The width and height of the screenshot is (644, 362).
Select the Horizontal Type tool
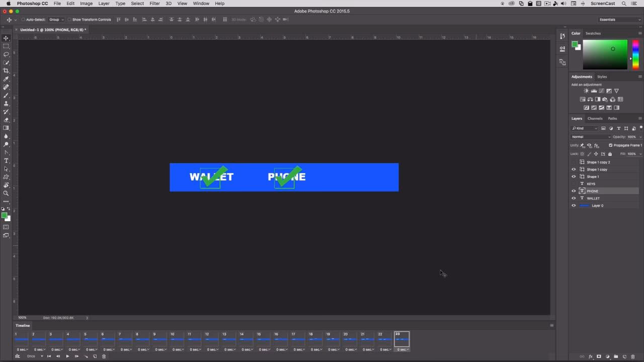click(x=6, y=161)
